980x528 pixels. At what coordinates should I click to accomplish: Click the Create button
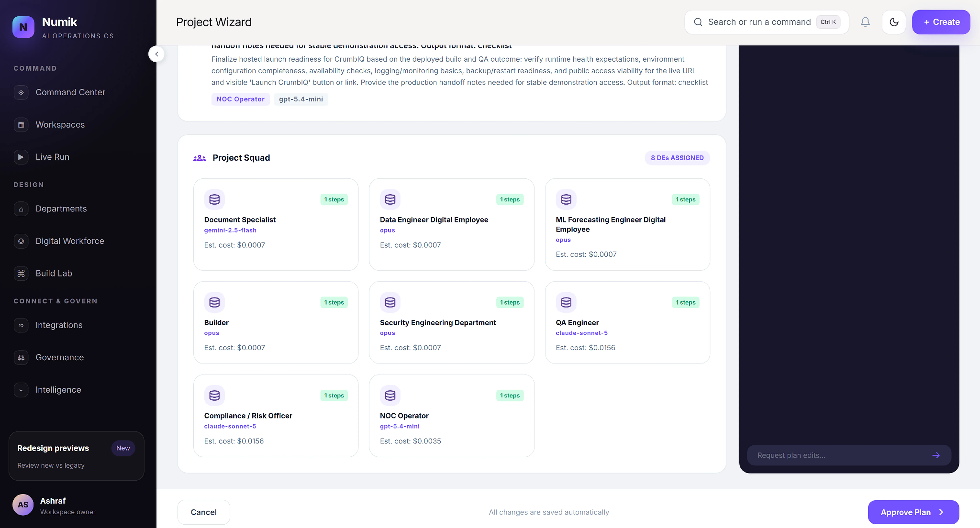coord(941,22)
